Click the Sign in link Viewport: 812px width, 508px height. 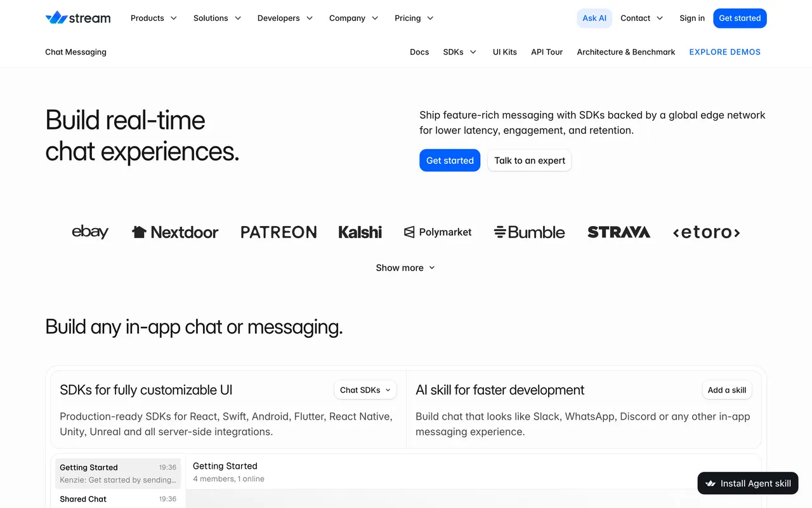click(692, 18)
